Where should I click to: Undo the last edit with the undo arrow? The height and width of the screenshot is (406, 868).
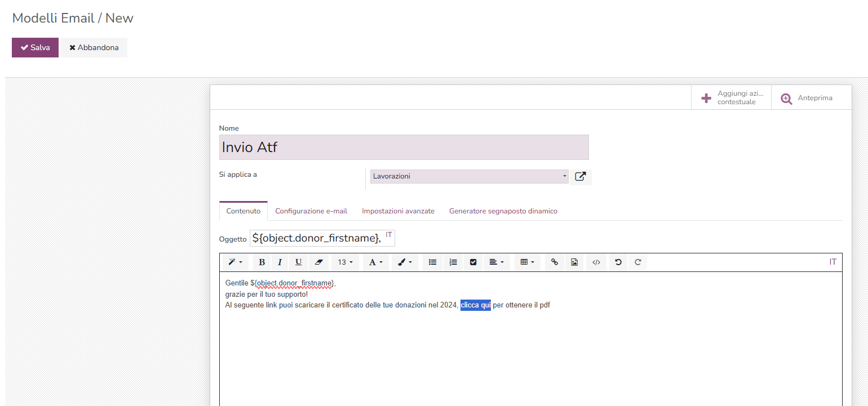[x=617, y=262]
